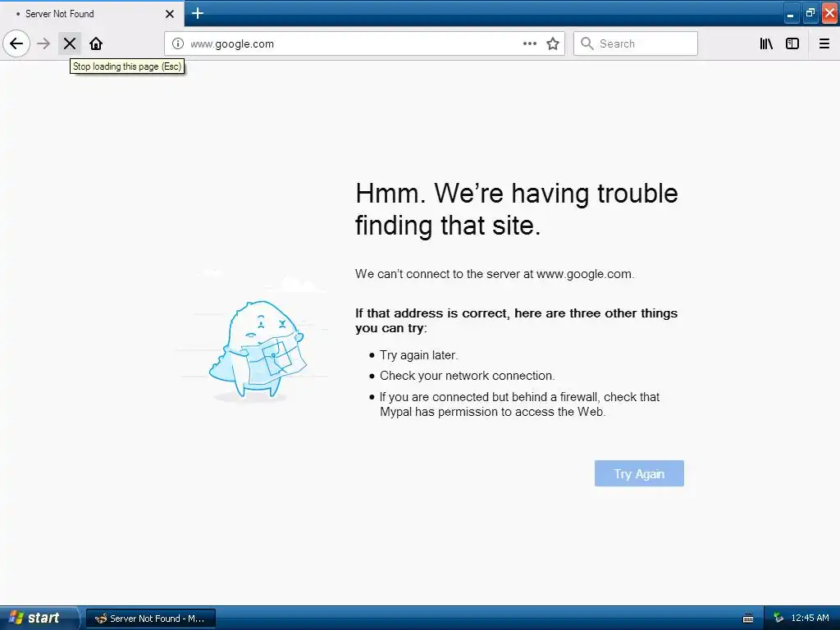Show site information via the info icon
The image size is (840, 630).
pos(178,43)
